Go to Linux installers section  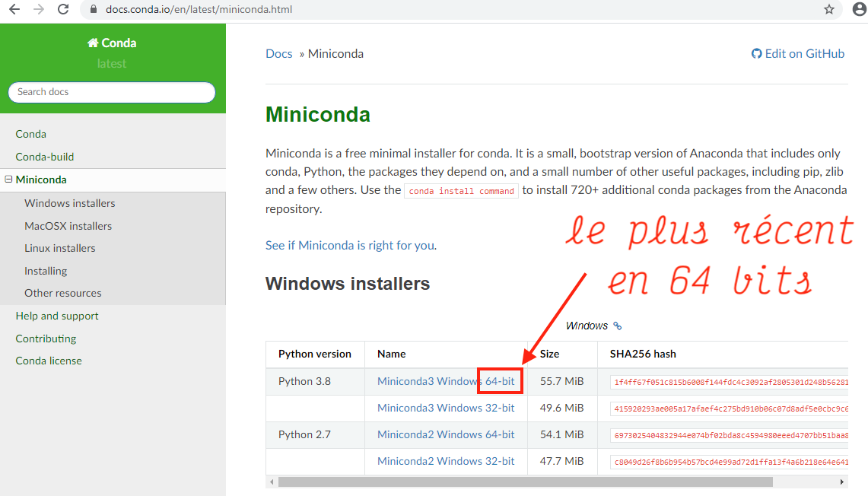[x=60, y=248]
